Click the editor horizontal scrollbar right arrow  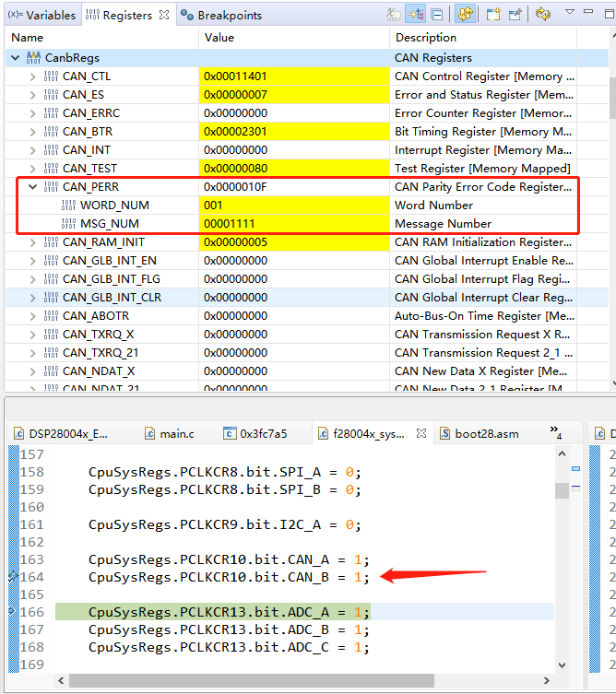coord(547,680)
